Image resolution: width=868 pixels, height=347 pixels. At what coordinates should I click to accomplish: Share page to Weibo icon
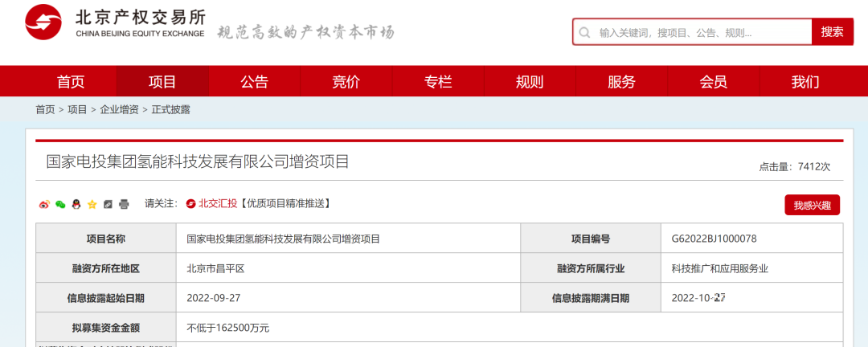[44, 204]
